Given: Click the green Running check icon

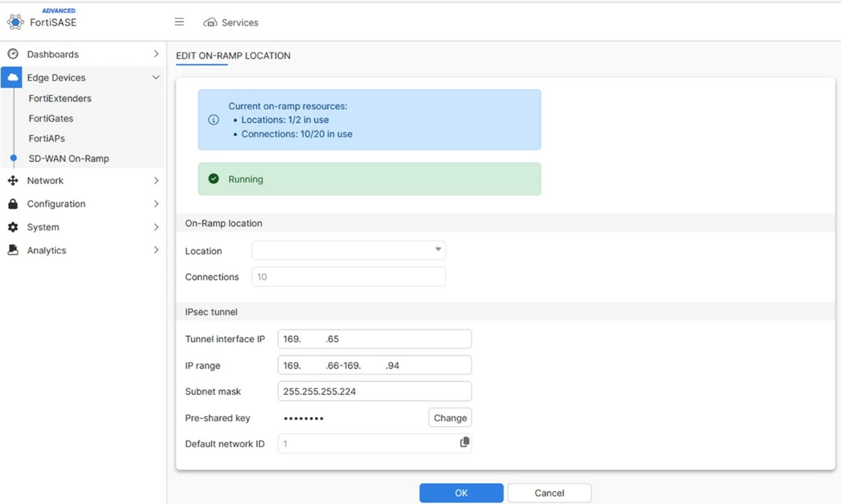Looking at the screenshot, I should click(213, 179).
